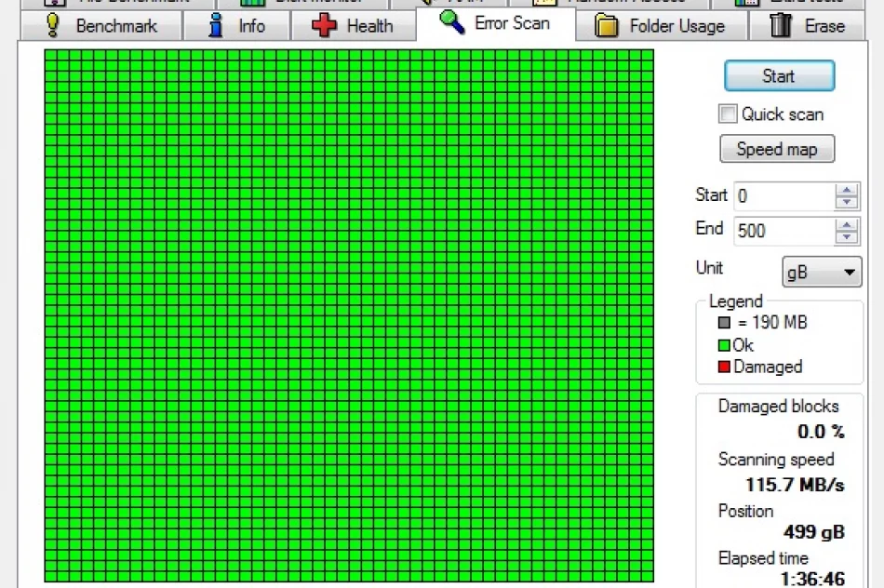Switch to the Folder Usage tab

pyautogui.click(x=663, y=26)
